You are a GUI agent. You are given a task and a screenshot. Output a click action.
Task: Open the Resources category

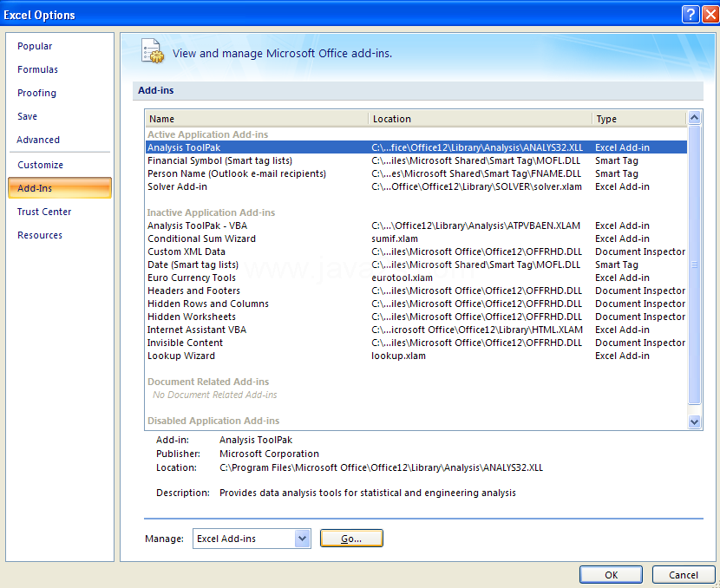[x=40, y=235]
